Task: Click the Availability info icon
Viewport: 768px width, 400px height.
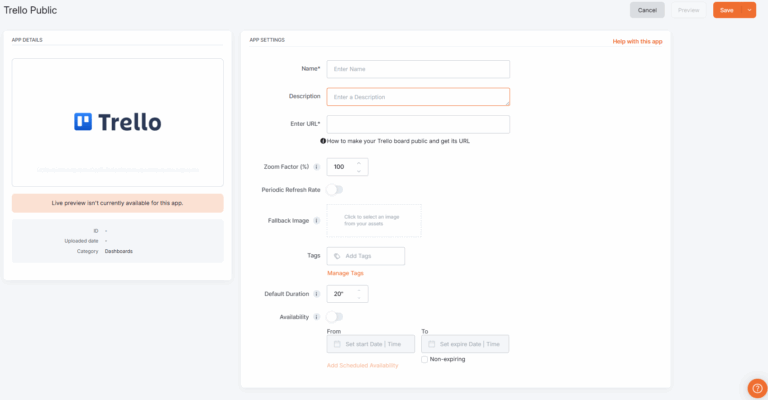Action: tap(316, 317)
